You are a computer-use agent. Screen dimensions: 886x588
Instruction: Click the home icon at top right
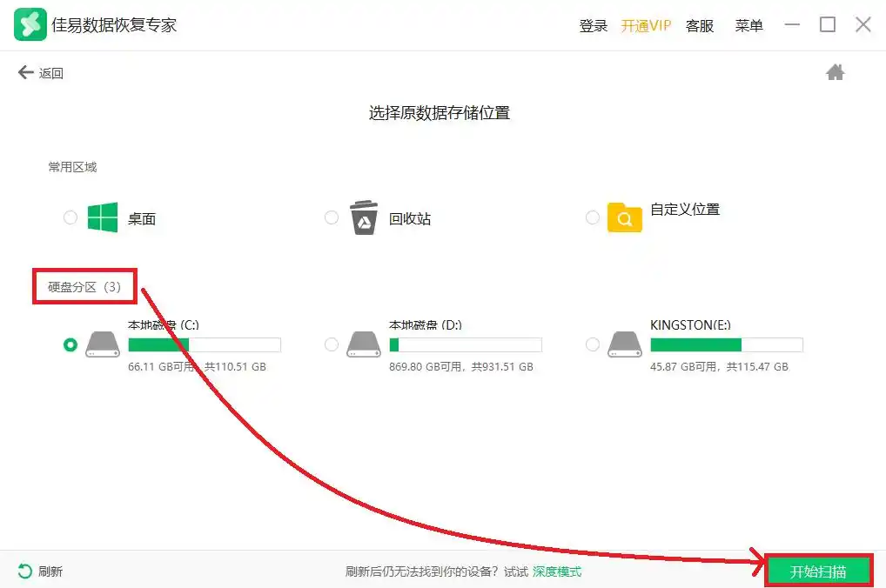click(x=835, y=73)
